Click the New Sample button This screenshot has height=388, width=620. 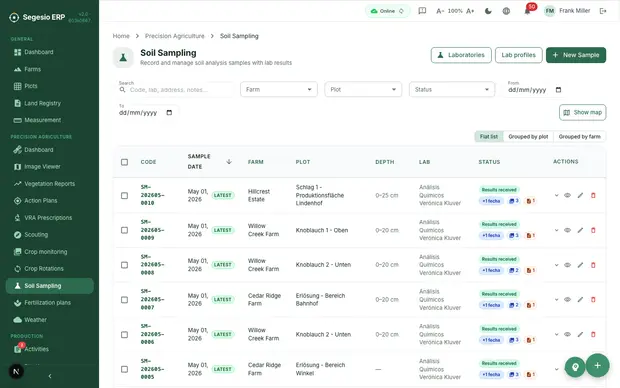click(x=576, y=55)
